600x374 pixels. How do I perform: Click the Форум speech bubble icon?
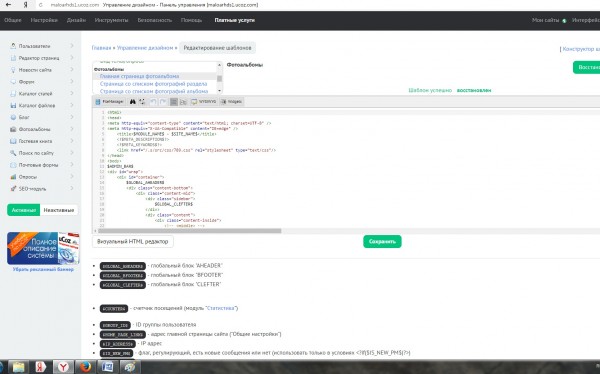(x=13, y=82)
